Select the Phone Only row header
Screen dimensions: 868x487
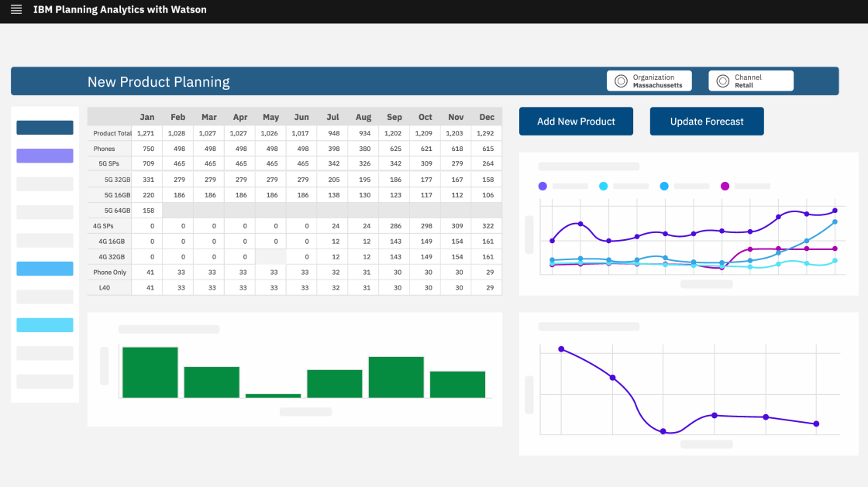pyautogui.click(x=109, y=273)
